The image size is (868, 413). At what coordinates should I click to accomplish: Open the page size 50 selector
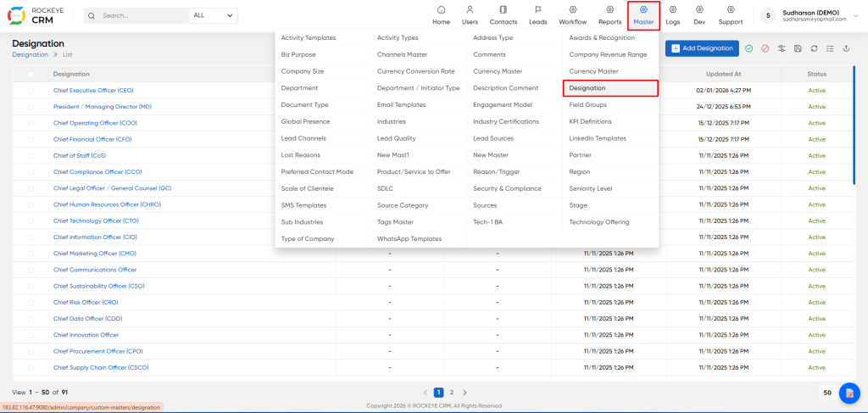[827, 393]
